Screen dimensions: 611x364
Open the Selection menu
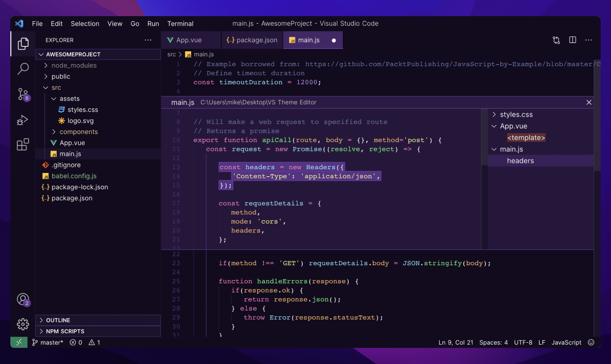pyautogui.click(x=85, y=24)
